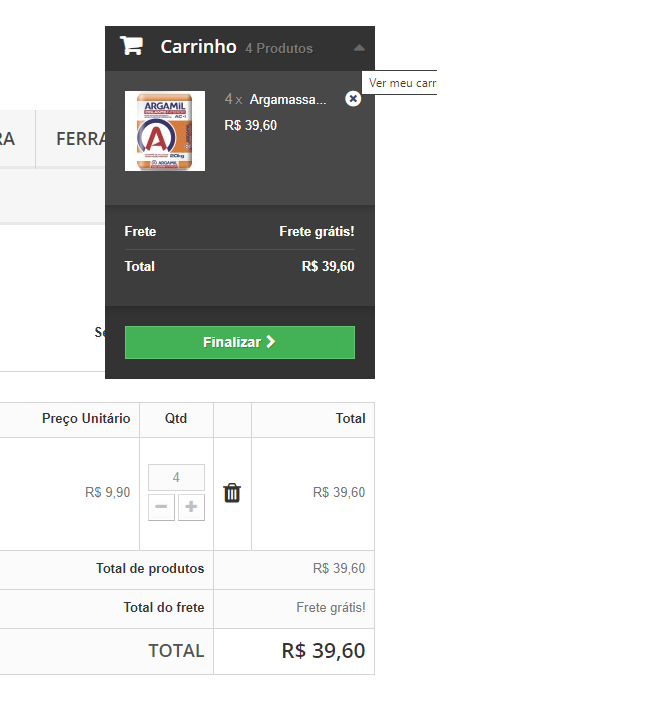
Task: Remove Argamassa item with the X icon
Action: tap(353, 98)
